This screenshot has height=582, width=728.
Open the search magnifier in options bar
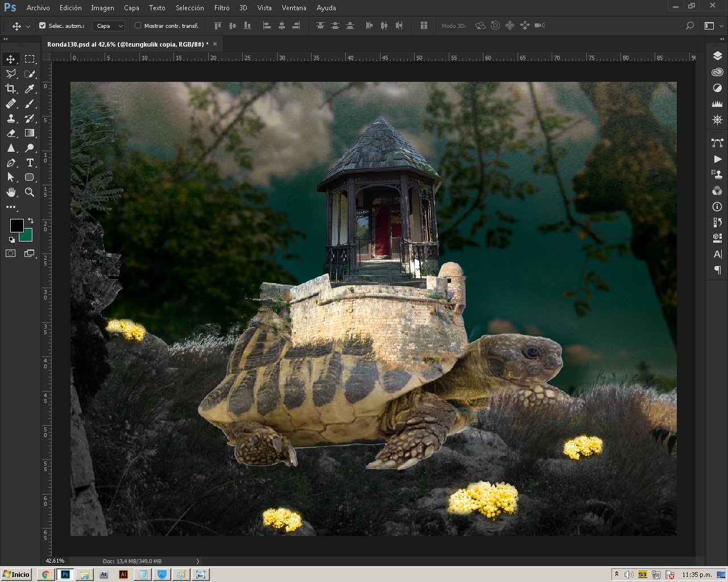(690, 26)
